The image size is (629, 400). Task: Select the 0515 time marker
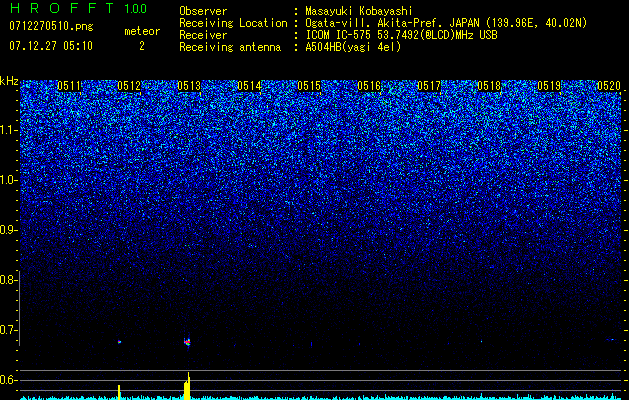[x=309, y=86]
